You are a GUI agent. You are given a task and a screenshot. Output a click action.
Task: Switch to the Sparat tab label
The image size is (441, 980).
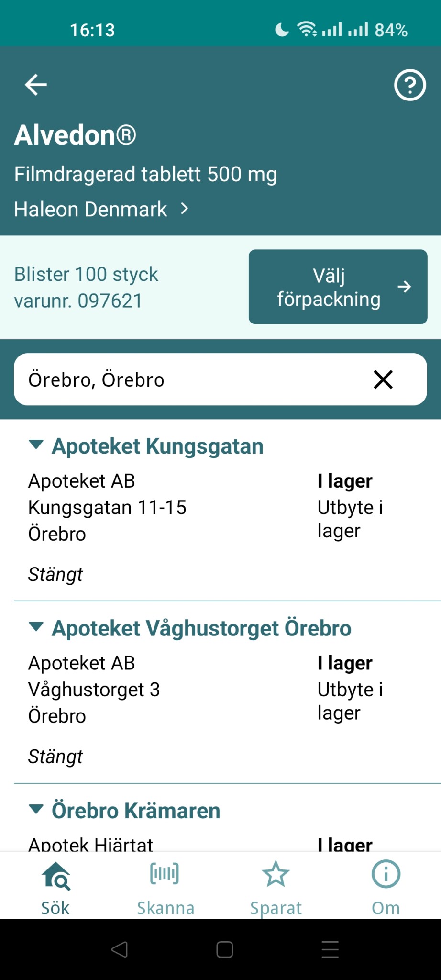coord(276,908)
